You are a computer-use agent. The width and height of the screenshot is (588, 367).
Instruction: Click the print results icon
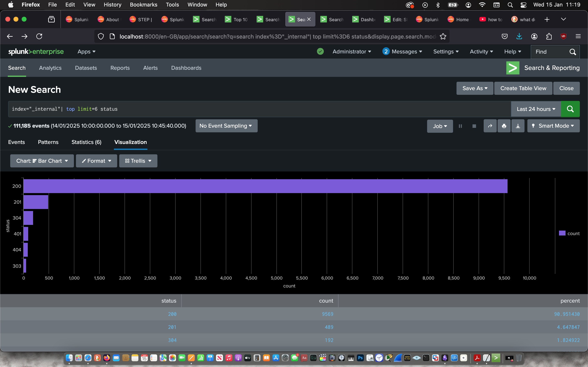[504, 126]
